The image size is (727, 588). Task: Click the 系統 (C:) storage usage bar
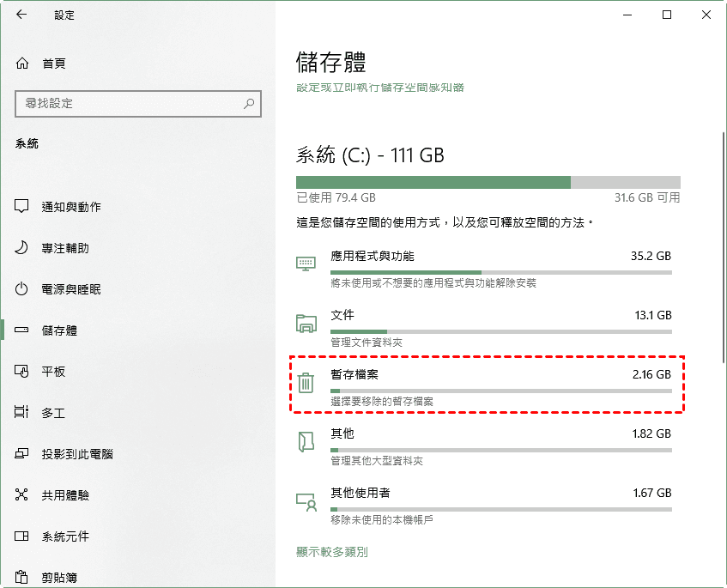[488, 182]
